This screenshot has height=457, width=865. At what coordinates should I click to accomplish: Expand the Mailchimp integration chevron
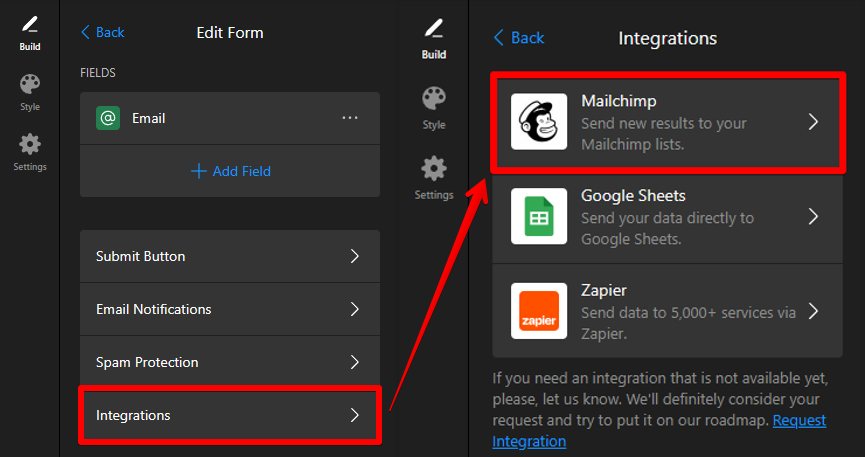click(813, 121)
